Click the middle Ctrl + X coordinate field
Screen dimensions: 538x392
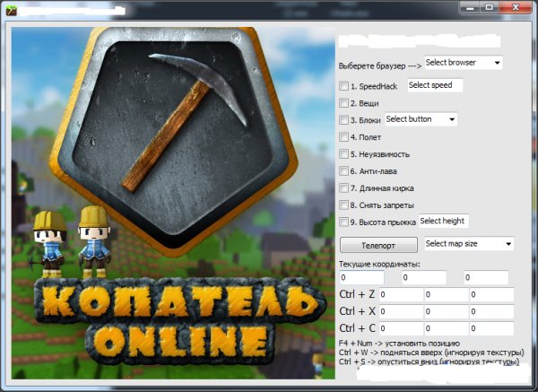click(447, 311)
